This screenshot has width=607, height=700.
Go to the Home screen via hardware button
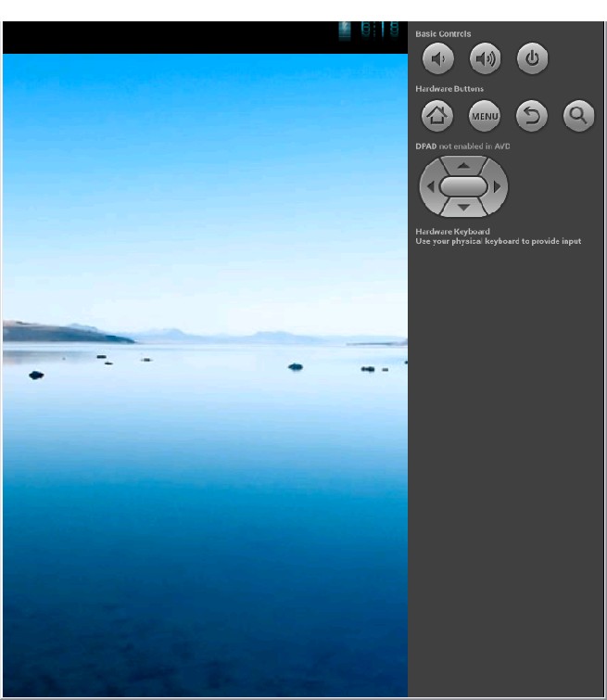point(437,116)
